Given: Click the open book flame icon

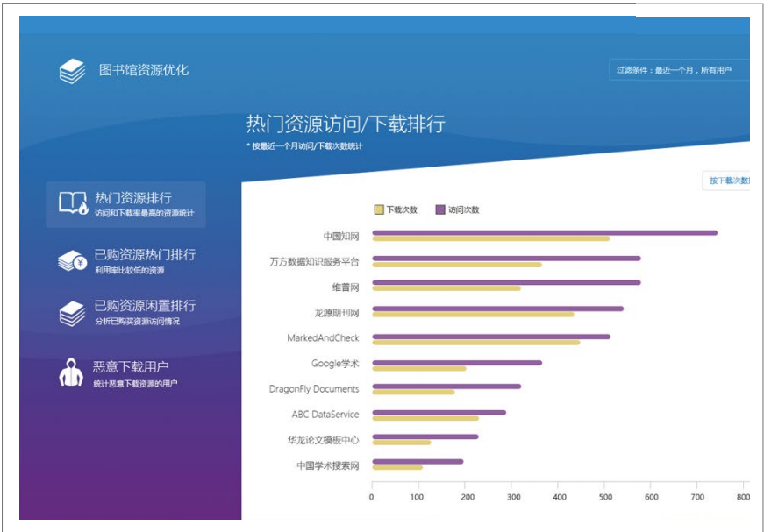Looking at the screenshot, I should 73,202.
